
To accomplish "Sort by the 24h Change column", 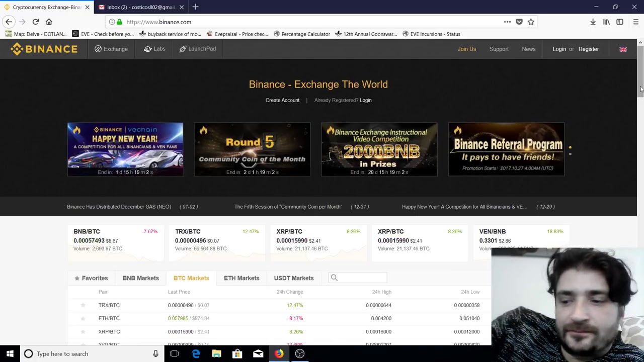I will point(290,292).
